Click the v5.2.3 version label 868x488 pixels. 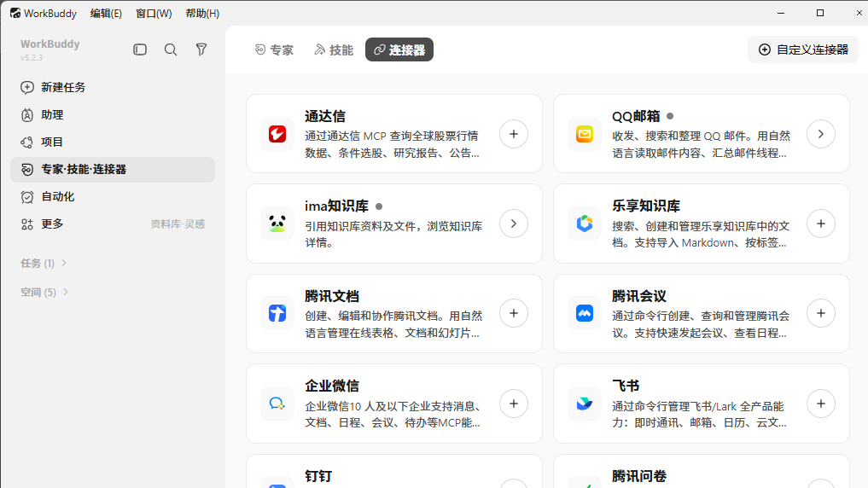pos(32,57)
